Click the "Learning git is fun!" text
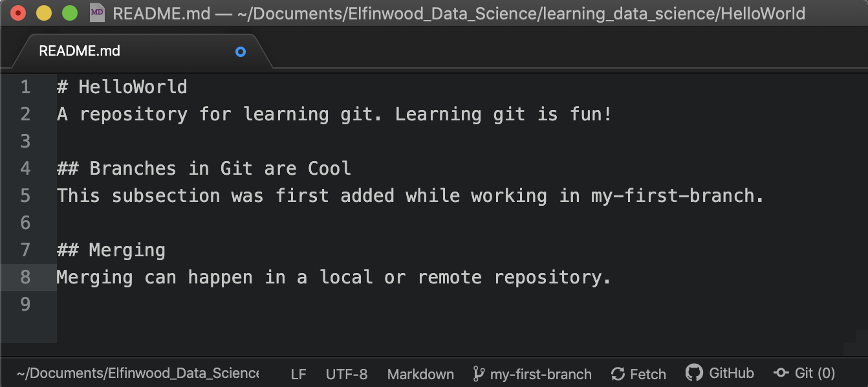Viewport: 868px width, 387px height. point(503,114)
